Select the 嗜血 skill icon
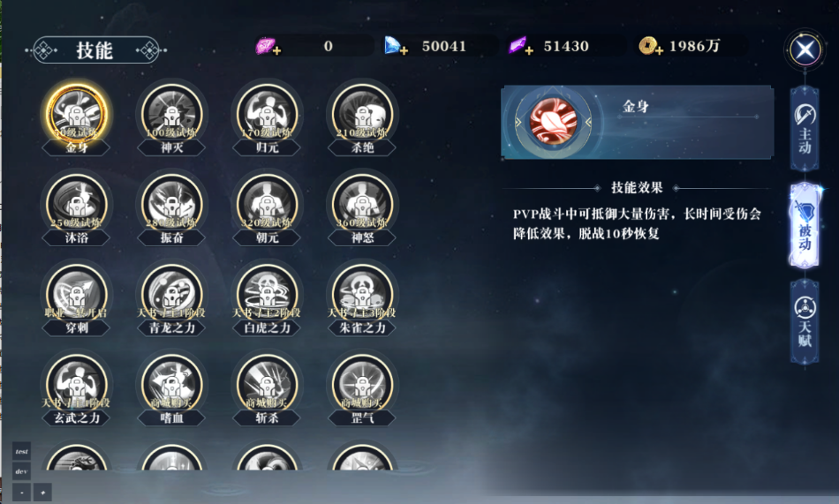Viewport: 839px width, 504px height. (x=171, y=384)
